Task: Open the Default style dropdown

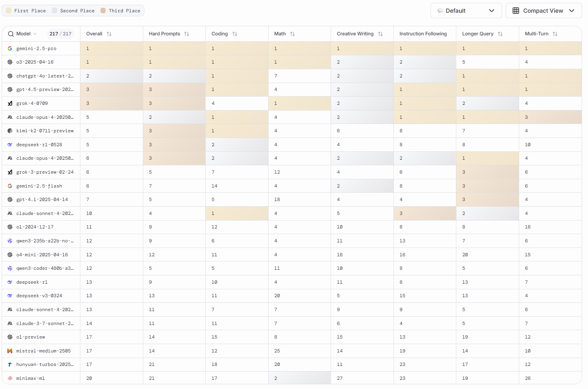Action: pos(466,11)
